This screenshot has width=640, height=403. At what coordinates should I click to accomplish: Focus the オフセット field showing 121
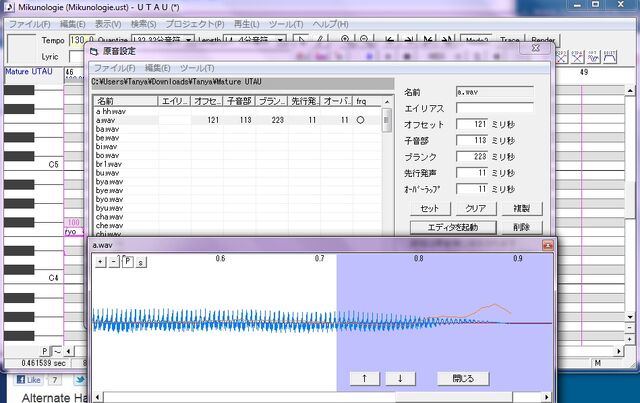[x=472, y=124]
